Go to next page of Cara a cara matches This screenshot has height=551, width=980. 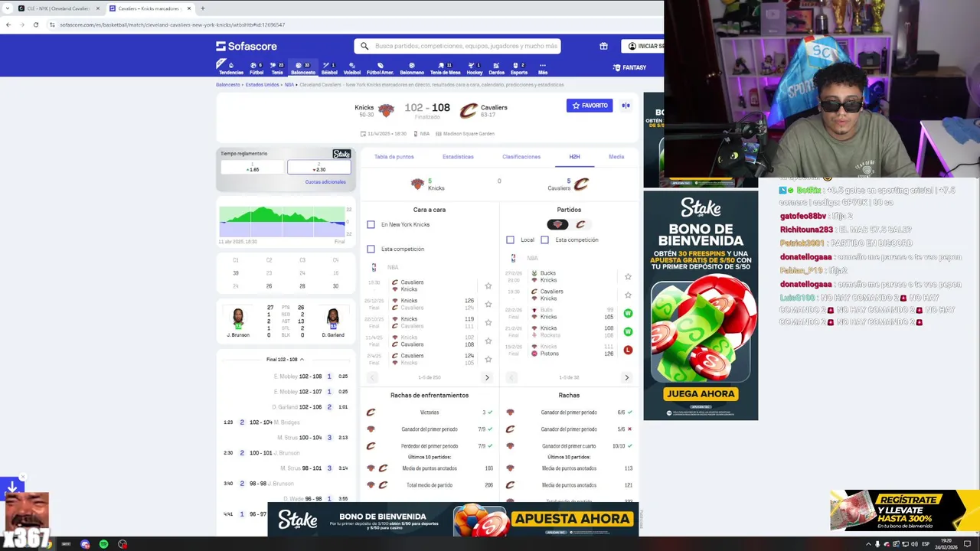tap(487, 377)
